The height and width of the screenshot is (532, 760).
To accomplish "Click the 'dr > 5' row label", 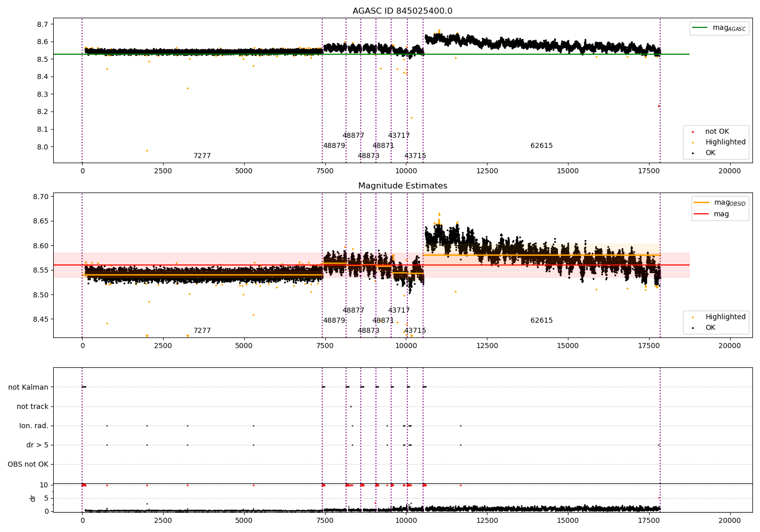I will click(37, 445).
